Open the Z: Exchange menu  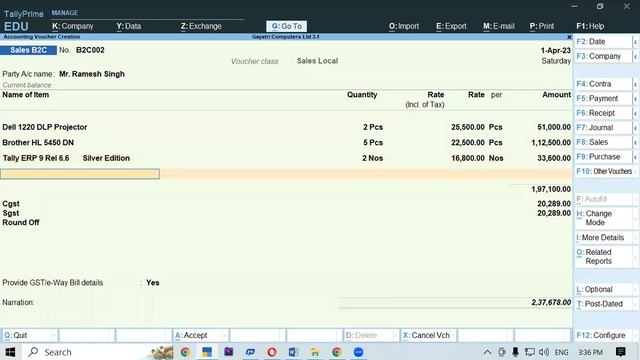coord(201,26)
